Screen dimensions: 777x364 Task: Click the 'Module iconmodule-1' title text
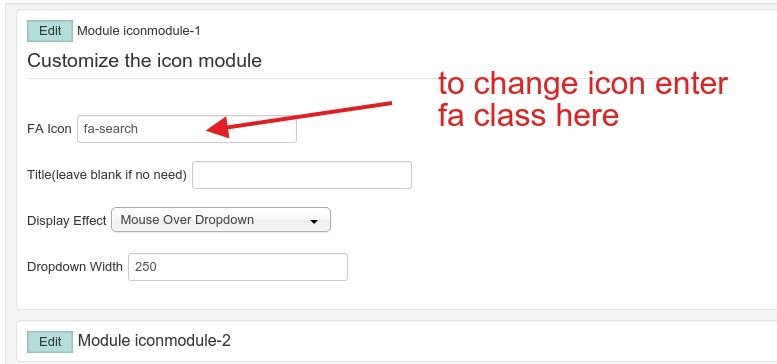(x=139, y=31)
